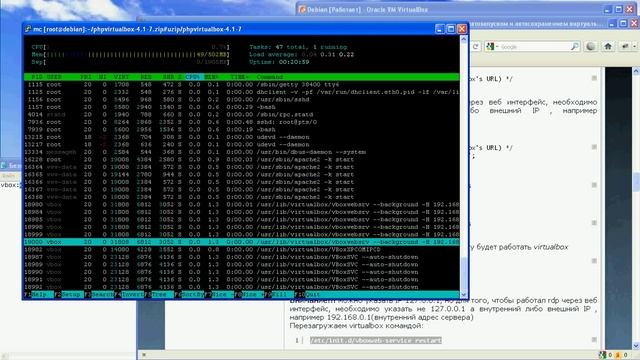Maximize the mc terminal window
Screen dimensions: 640x360
coord(451,29)
